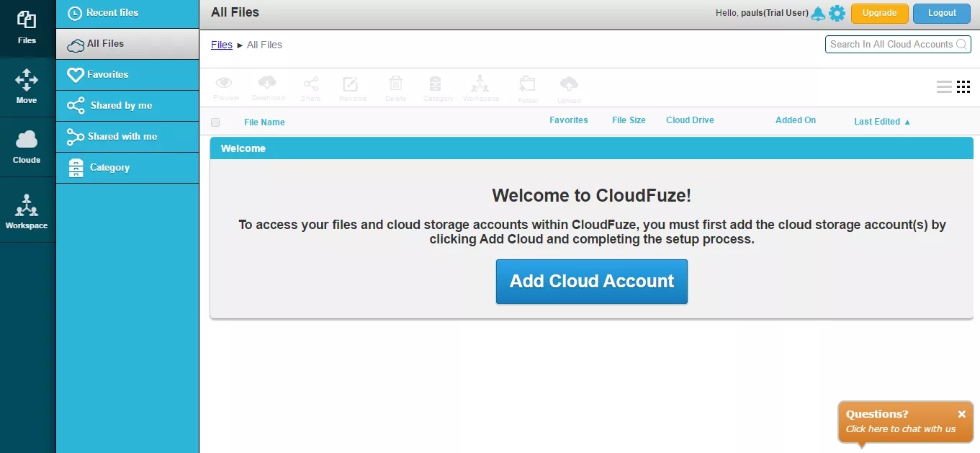Sort by Cloud Drive column
The width and height of the screenshot is (980, 453).
coord(690,120)
